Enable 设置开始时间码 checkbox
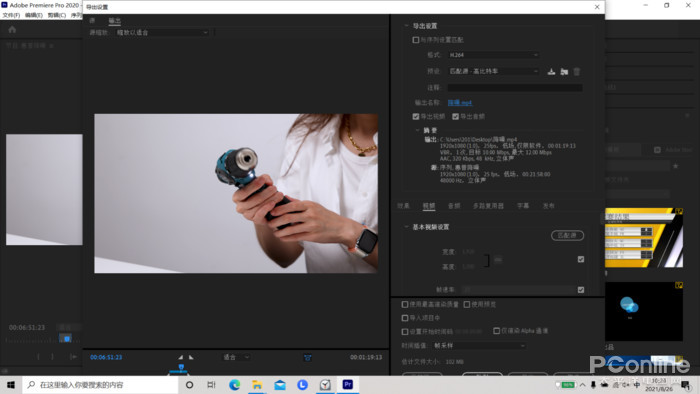Image resolution: width=700 pixels, height=394 pixels. (x=405, y=332)
